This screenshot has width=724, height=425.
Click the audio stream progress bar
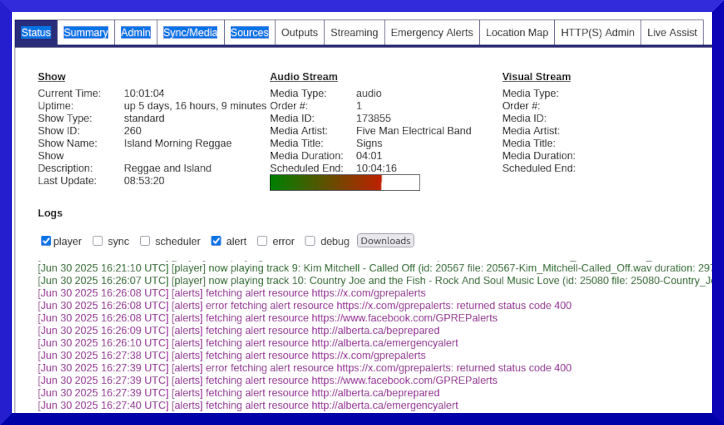pyautogui.click(x=344, y=183)
